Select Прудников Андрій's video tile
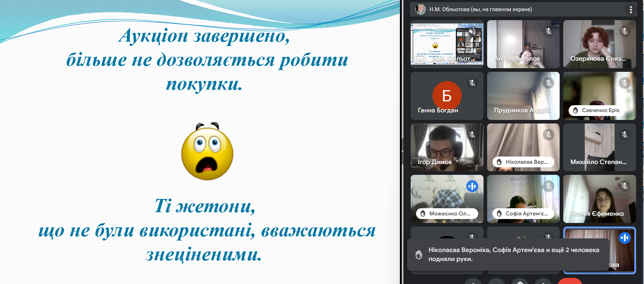This screenshot has height=284, width=644. (x=523, y=96)
